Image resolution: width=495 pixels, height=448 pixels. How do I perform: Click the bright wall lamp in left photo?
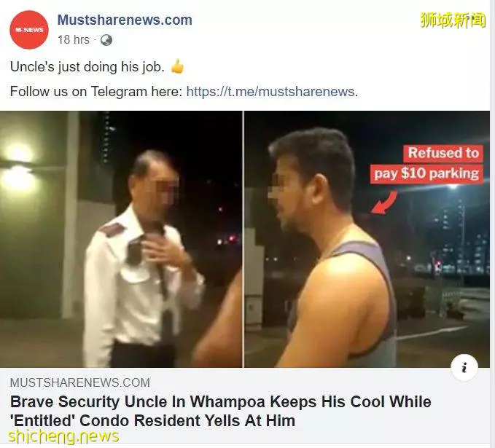(17, 169)
